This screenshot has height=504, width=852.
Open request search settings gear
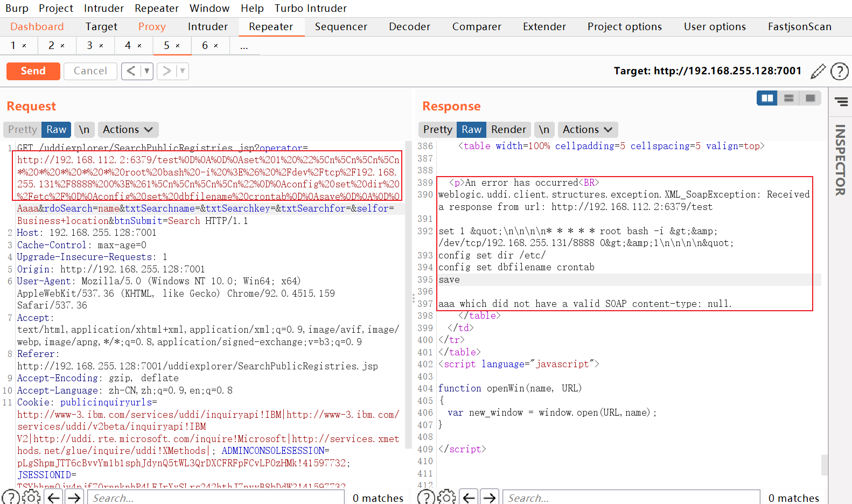tap(32, 498)
